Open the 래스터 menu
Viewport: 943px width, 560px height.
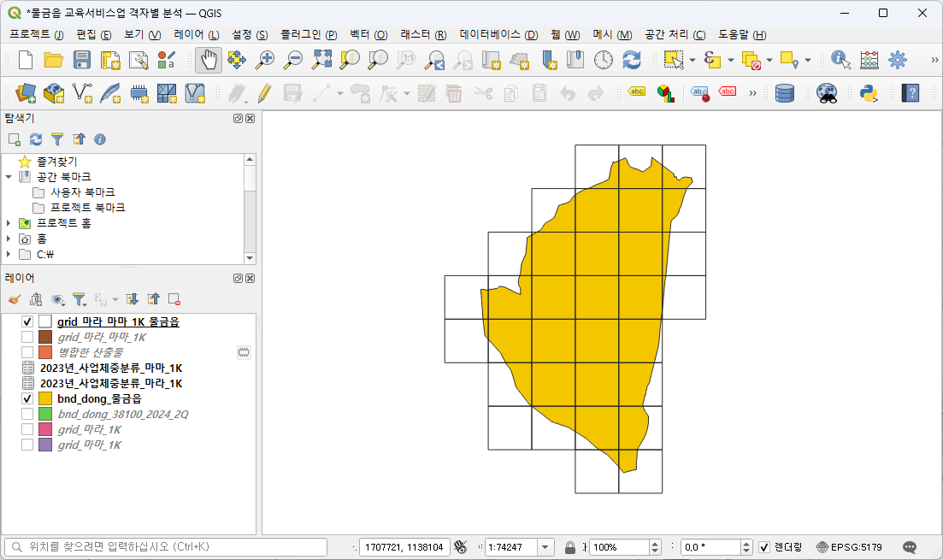(423, 35)
